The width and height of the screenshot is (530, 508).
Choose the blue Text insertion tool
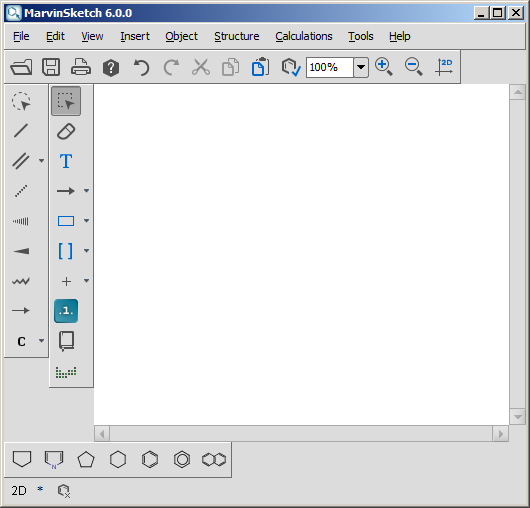66,161
